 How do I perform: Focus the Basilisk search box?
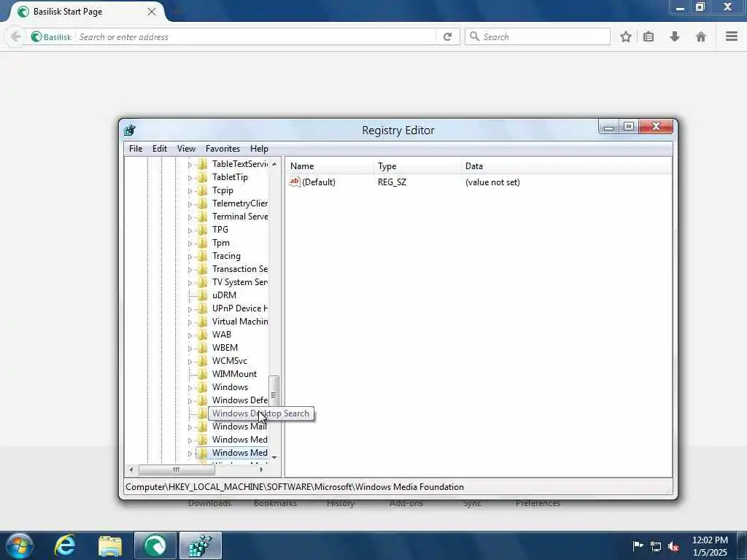tap(538, 36)
